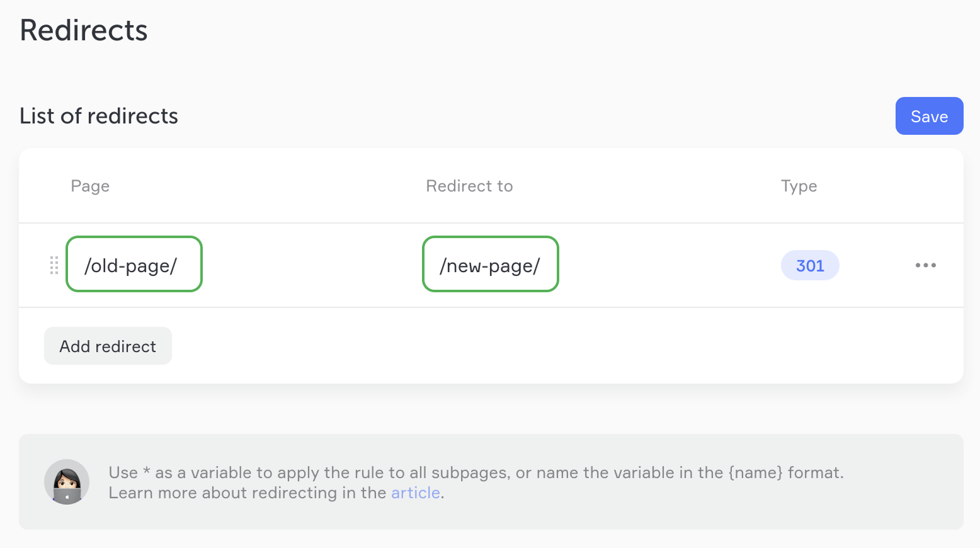Click the Redirect to column header
The width and height of the screenshot is (980, 548).
(469, 186)
